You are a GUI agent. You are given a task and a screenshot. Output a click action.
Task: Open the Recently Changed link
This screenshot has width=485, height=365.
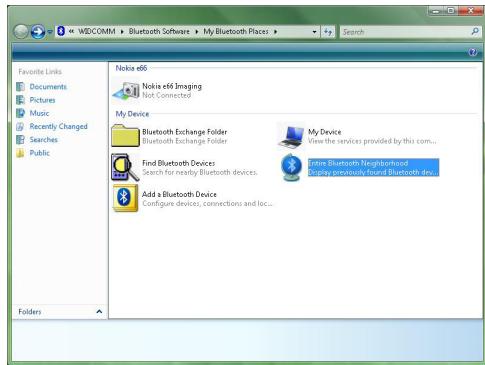coord(58,127)
